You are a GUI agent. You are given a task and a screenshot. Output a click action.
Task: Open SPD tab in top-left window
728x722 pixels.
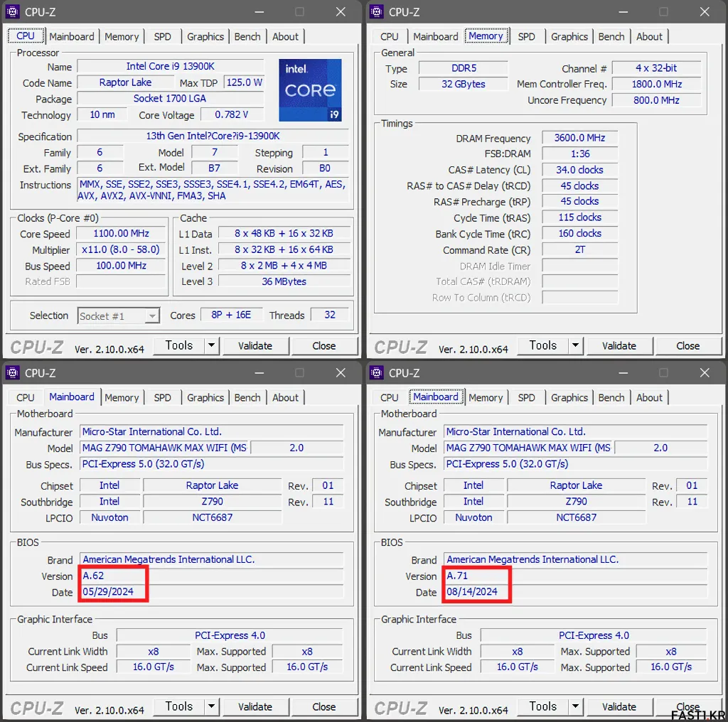(163, 37)
